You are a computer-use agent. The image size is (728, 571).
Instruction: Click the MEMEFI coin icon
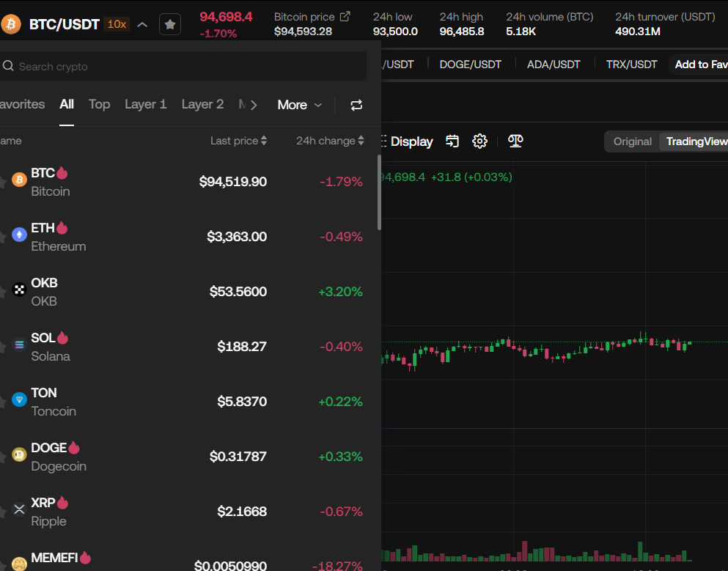pos(19,564)
